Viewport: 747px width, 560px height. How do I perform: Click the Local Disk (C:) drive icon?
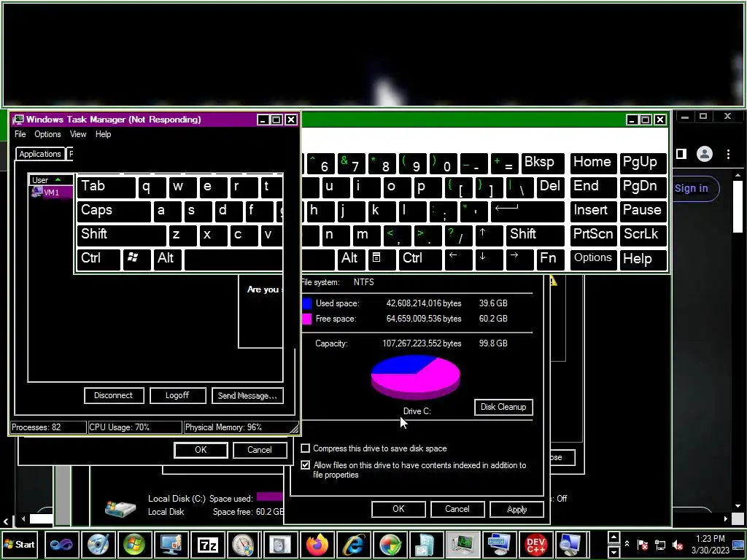(120, 508)
